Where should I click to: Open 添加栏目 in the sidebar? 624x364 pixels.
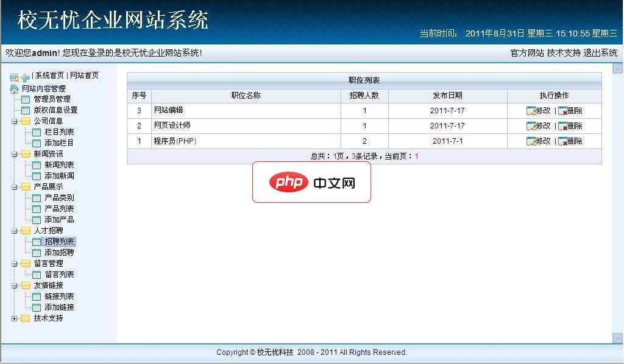click(59, 142)
